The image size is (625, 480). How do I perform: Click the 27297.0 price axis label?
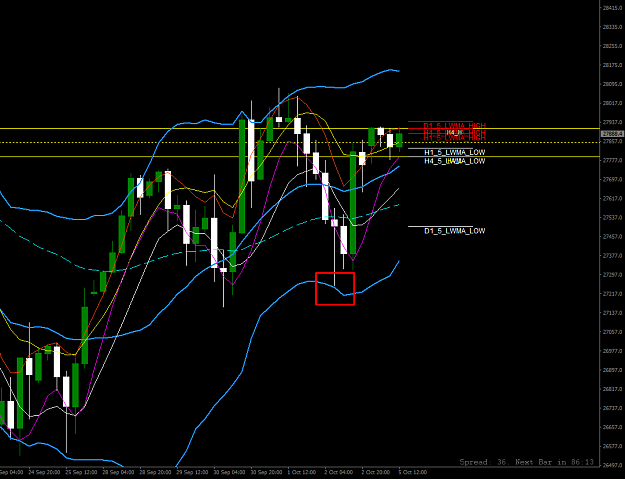[613, 275]
